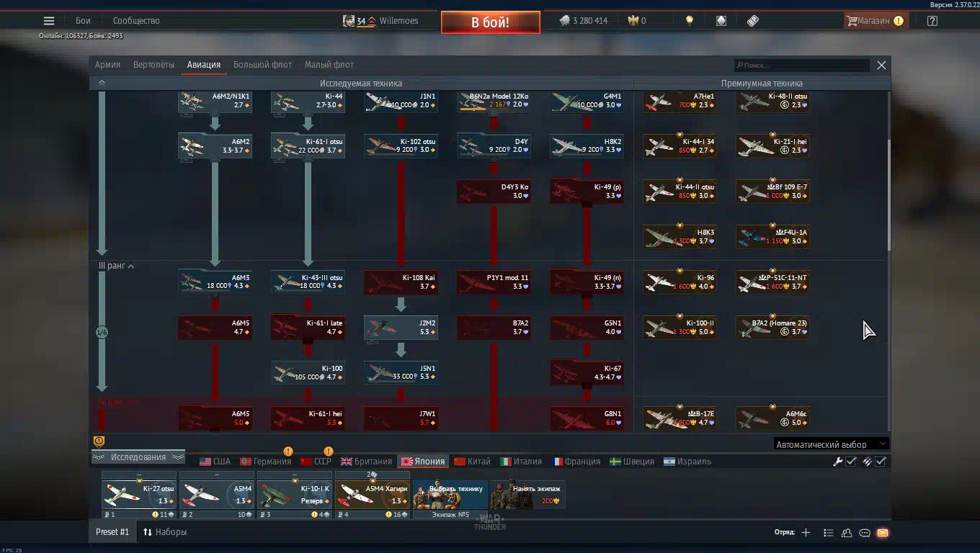Open the diamond-shaped inventory icon
This screenshot has height=553, width=980.
click(x=721, y=21)
